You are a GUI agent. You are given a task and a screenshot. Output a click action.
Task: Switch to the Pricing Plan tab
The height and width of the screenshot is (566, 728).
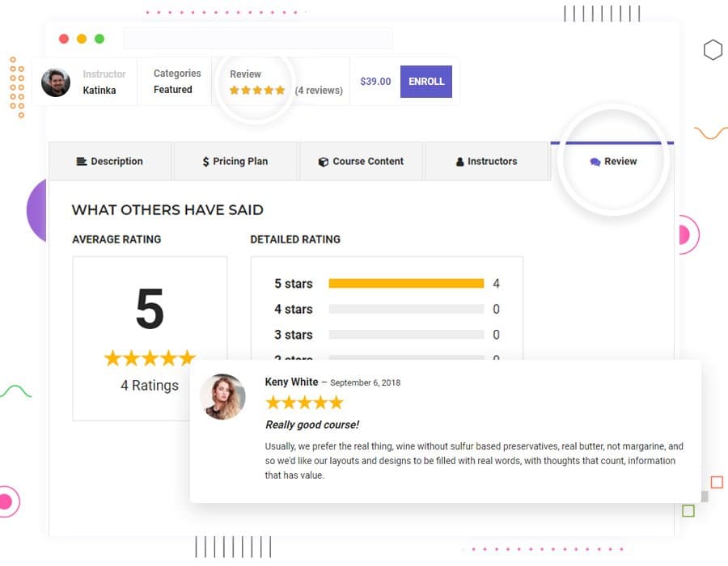point(235,162)
